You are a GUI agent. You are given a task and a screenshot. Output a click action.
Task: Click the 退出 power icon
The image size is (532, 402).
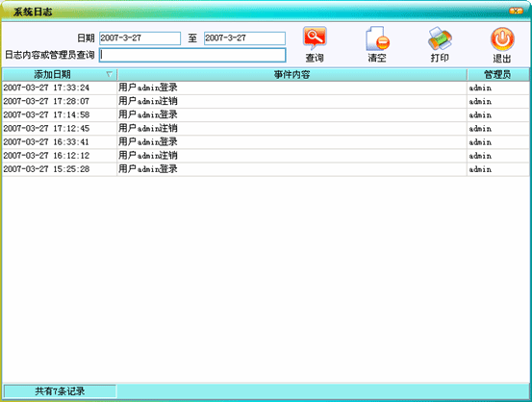(x=502, y=38)
